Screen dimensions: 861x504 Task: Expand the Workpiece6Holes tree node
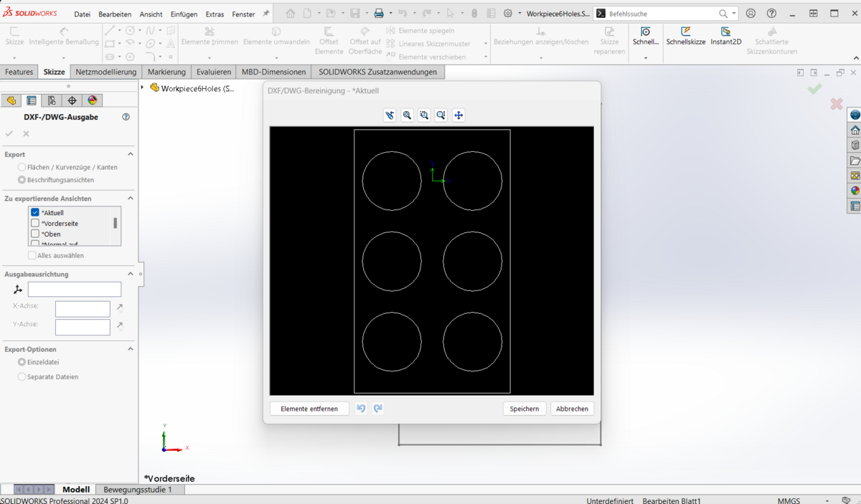tap(143, 88)
